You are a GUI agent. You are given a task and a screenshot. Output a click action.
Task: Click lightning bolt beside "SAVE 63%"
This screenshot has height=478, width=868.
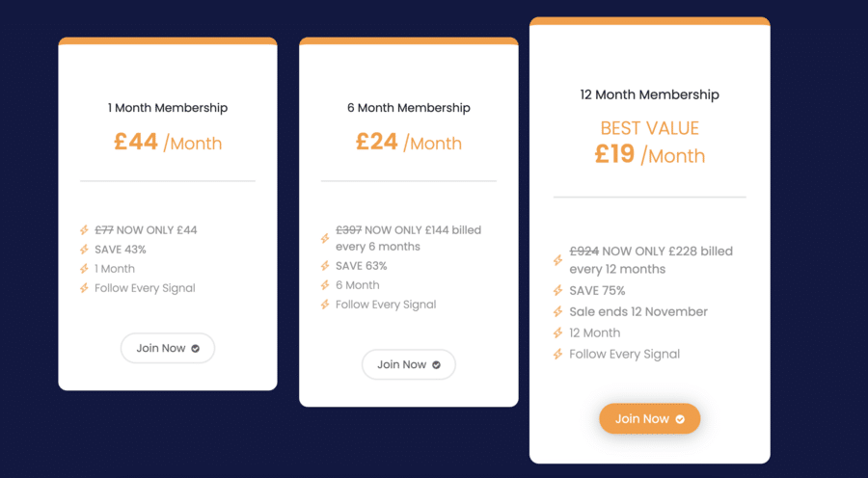coord(326,266)
